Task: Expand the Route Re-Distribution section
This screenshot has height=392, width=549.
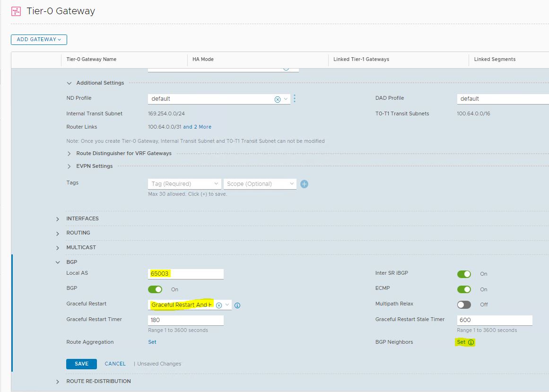Action: pos(58,382)
